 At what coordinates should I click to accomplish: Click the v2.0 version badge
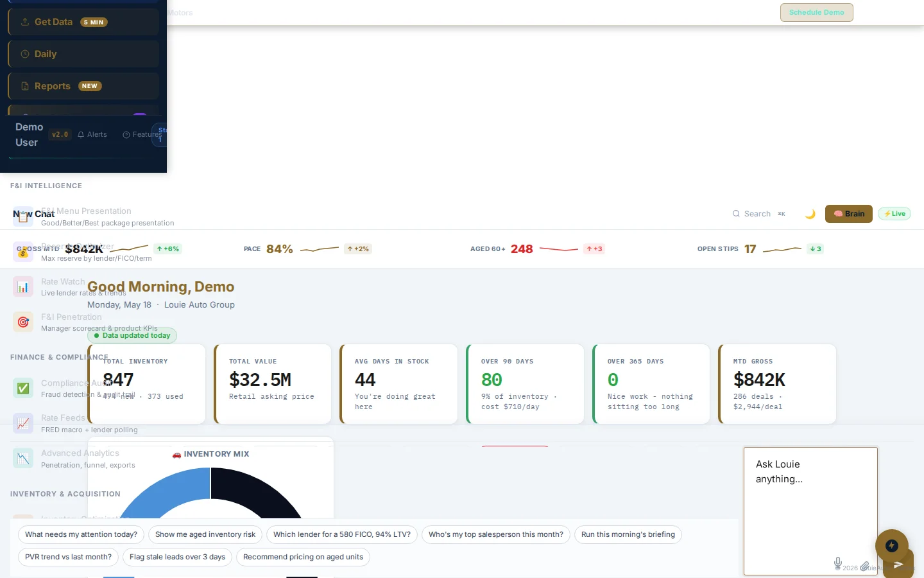pyautogui.click(x=60, y=134)
